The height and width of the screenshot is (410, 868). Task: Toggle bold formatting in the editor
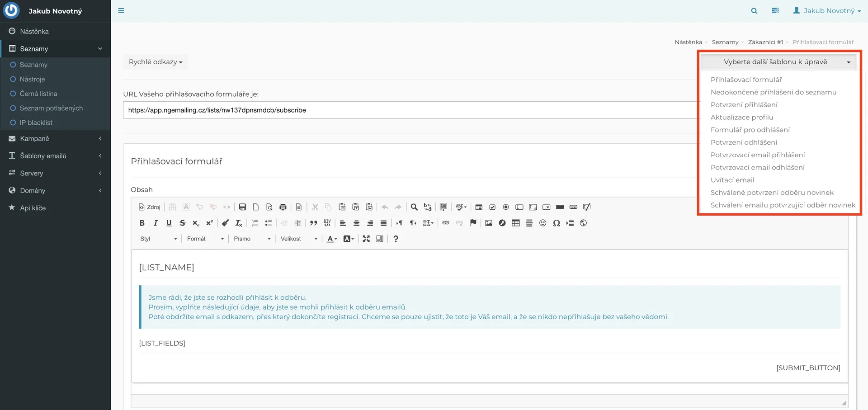point(142,223)
